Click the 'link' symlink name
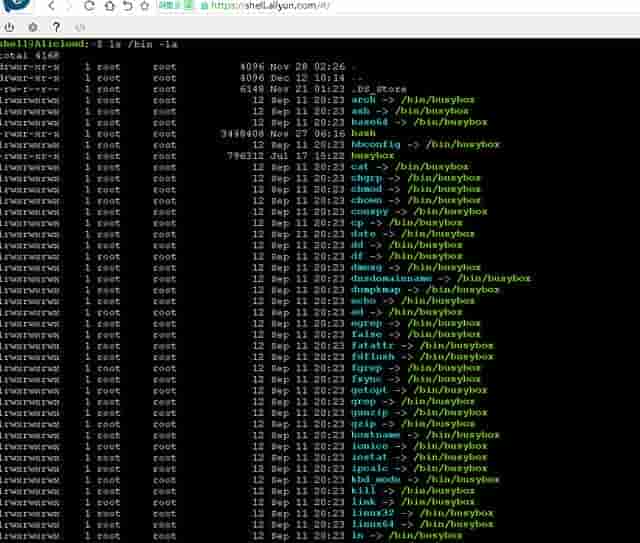This screenshot has height=543, width=640. tap(363, 502)
